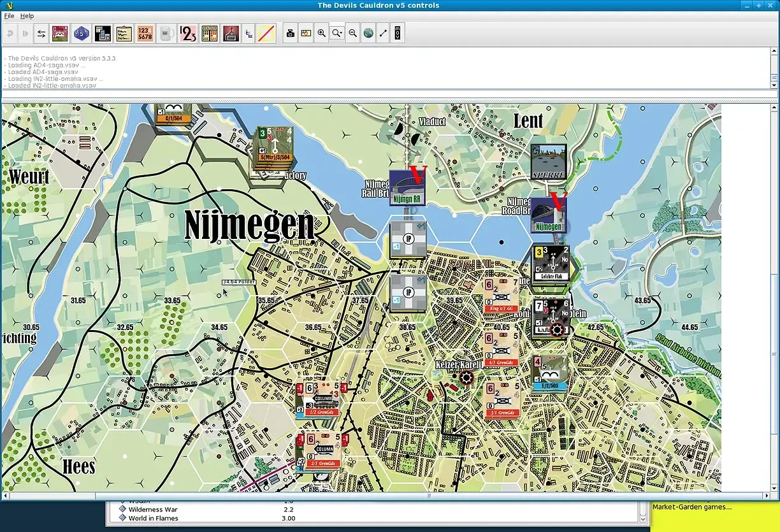Screen dimensions: 780x532
Task: Select the Leichte Flak counter
Action: pos(551,263)
